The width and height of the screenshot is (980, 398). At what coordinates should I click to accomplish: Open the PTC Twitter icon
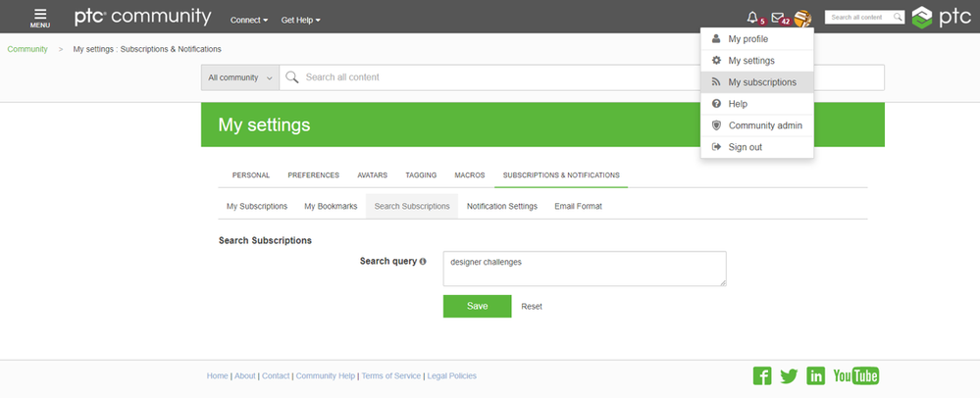(x=789, y=375)
